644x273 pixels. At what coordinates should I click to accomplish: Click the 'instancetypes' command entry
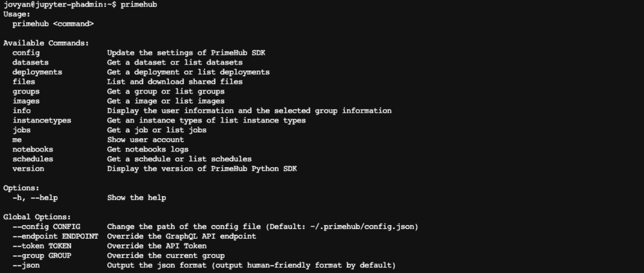[x=42, y=120]
